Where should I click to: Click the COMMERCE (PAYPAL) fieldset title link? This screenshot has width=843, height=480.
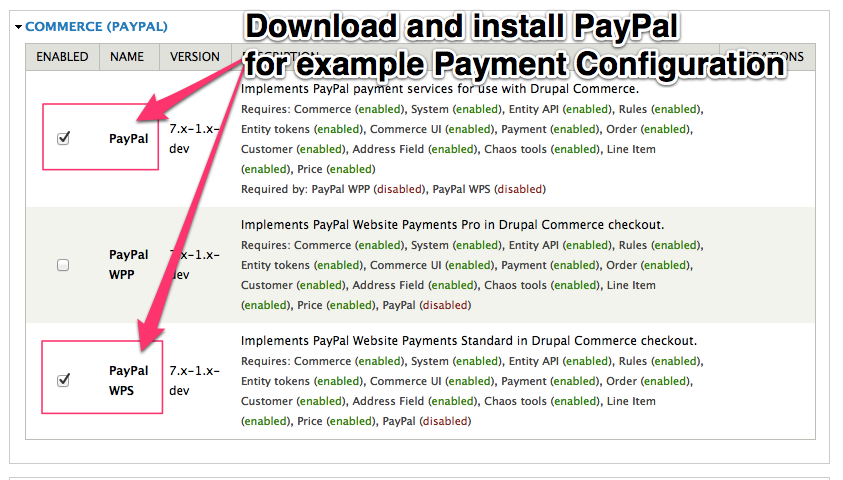coord(96,26)
